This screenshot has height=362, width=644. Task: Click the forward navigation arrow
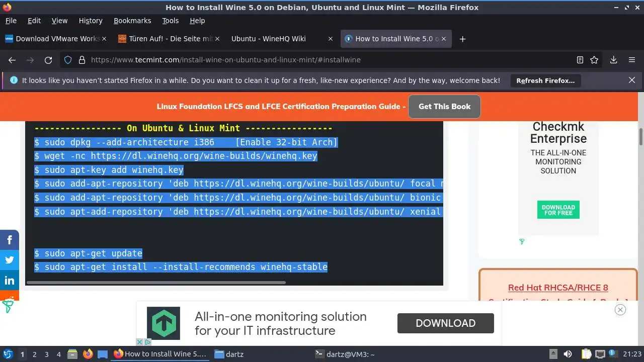coord(30,60)
